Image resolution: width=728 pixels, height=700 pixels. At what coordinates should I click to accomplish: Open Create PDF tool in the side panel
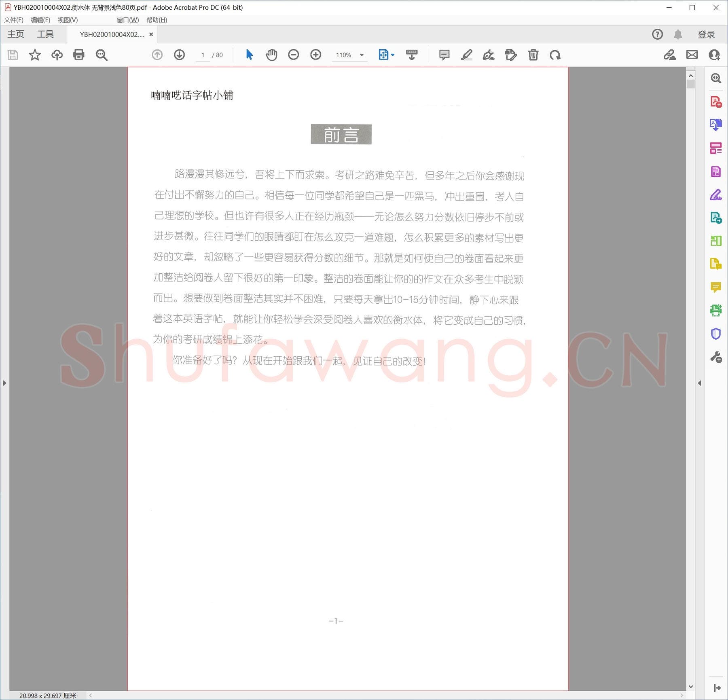(x=716, y=102)
